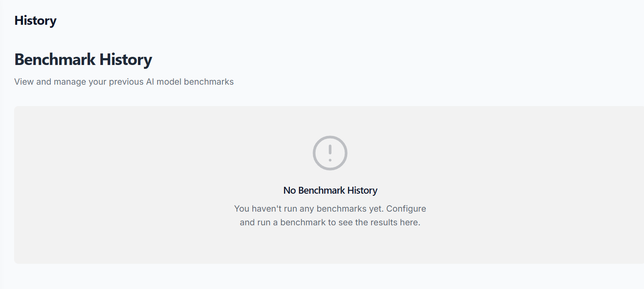Click the large "Benchmark History" heading
The image size is (644, 289).
coord(83,59)
